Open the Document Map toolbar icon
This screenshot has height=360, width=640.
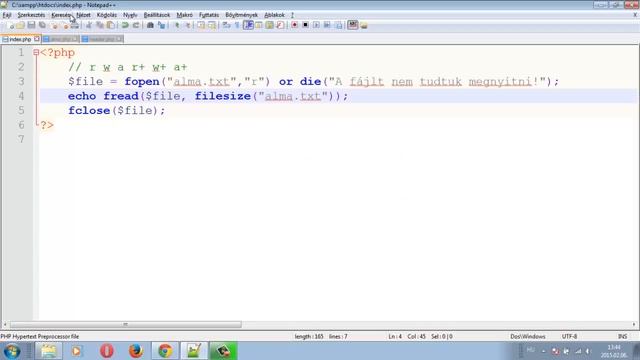269,25
